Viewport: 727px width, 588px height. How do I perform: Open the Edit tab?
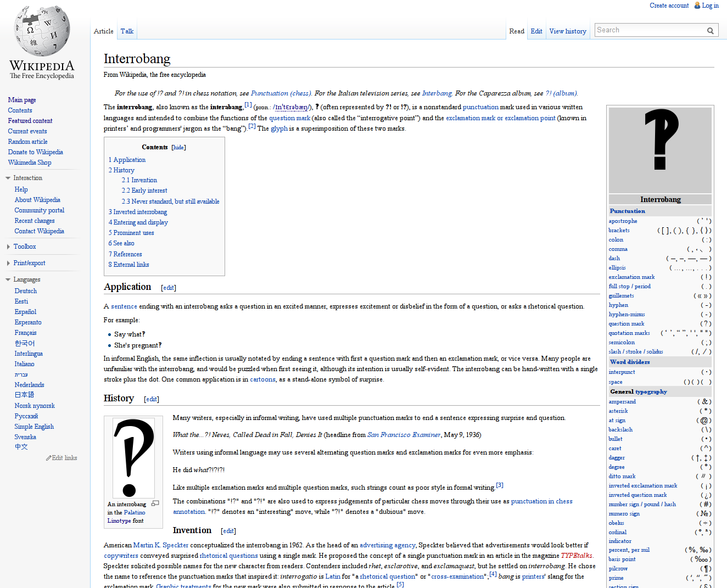click(536, 31)
